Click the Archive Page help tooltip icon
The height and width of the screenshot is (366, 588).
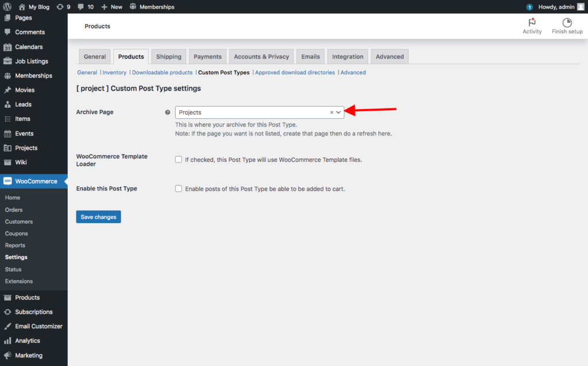coord(168,112)
